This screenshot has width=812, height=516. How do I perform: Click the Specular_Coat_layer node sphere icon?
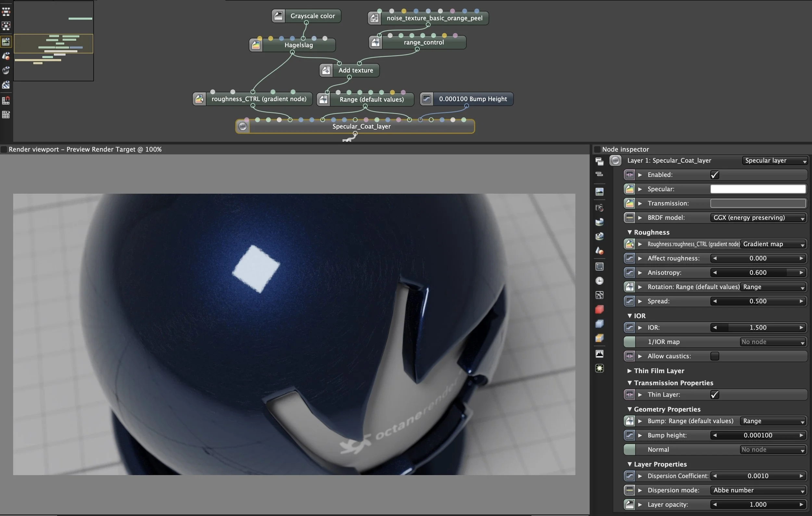(242, 126)
